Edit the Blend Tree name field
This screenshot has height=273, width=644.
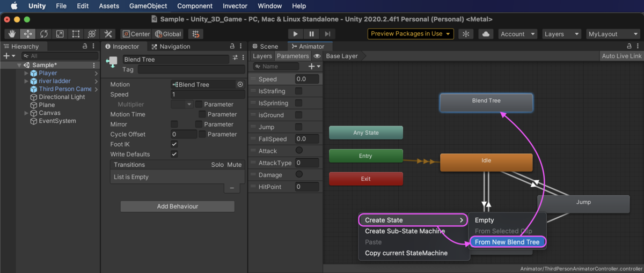pos(176,60)
